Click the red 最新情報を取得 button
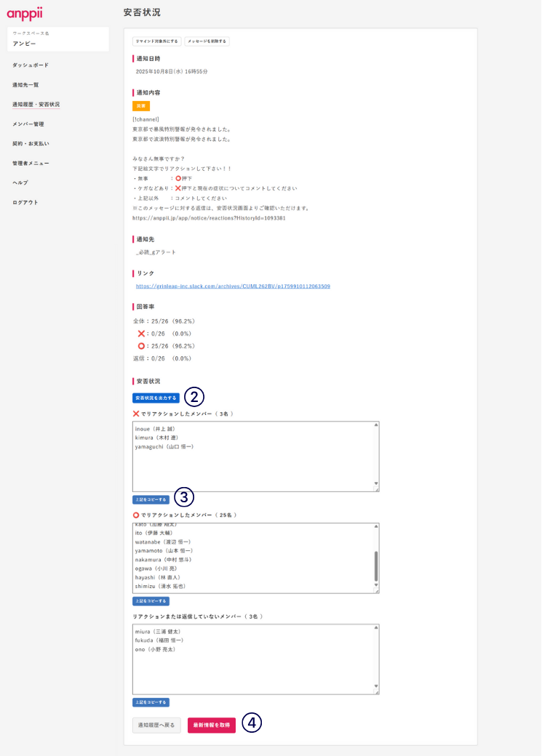542x756 pixels. (212, 725)
